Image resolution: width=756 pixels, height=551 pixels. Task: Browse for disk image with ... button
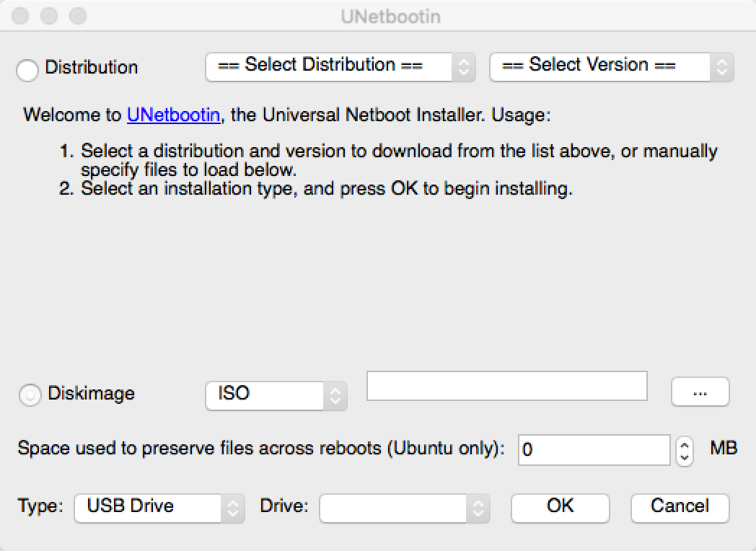[x=700, y=392]
